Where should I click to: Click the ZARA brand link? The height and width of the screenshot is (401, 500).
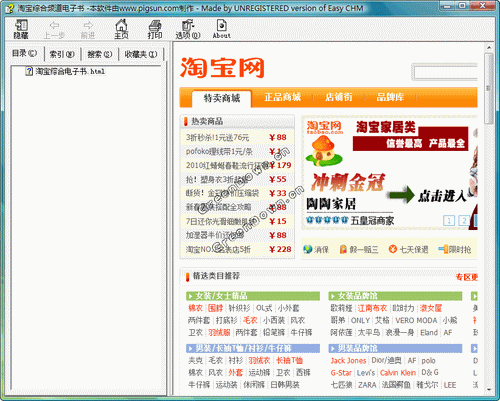(x=367, y=385)
